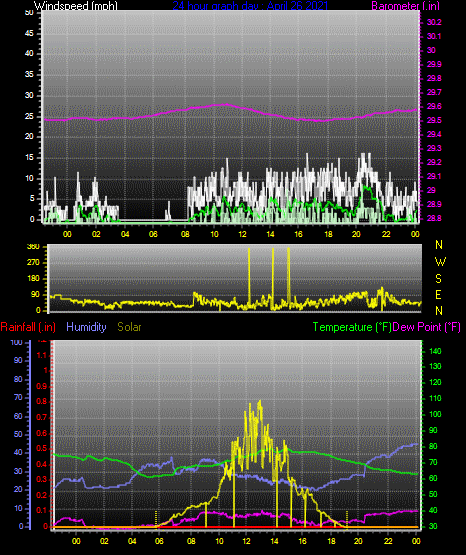Click the 'S' compass label
This screenshot has height=555, width=466.
pyautogui.click(x=438, y=279)
